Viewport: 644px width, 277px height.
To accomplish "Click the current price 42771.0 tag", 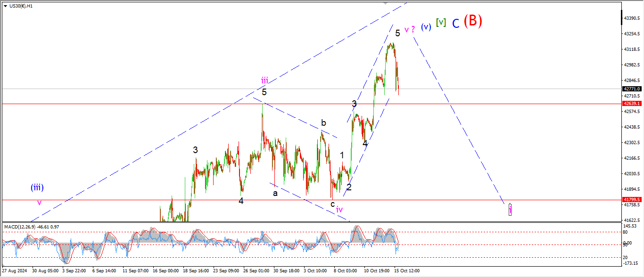I will (x=631, y=89).
